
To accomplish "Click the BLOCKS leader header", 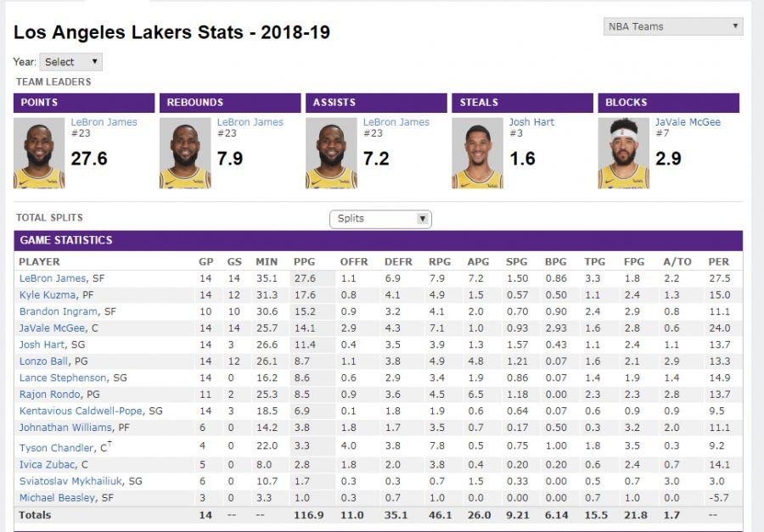I will tap(669, 103).
